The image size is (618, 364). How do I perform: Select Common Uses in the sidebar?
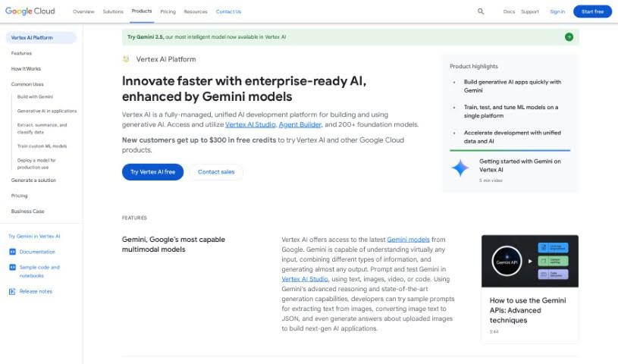click(27, 84)
